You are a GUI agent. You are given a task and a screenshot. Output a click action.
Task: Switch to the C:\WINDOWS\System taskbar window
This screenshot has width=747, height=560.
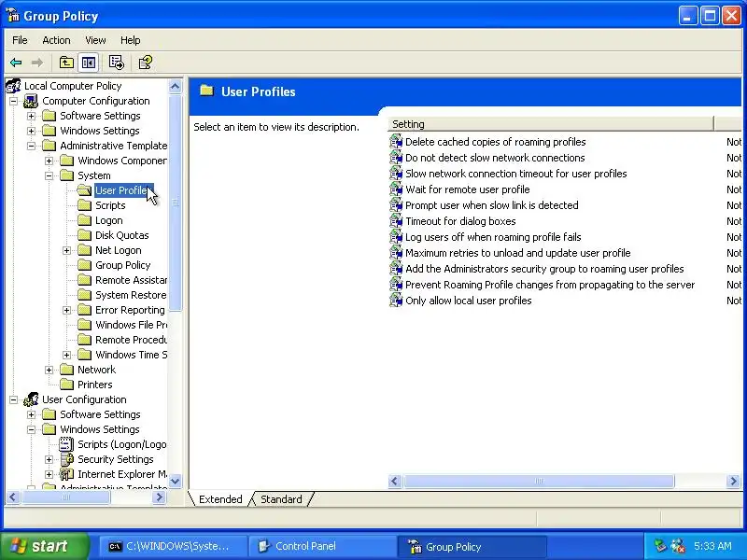(174, 546)
